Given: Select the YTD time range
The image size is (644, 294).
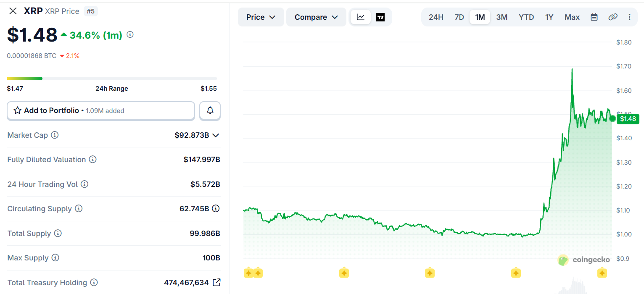Looking at the screenshot, I should (x=526, y=17).
